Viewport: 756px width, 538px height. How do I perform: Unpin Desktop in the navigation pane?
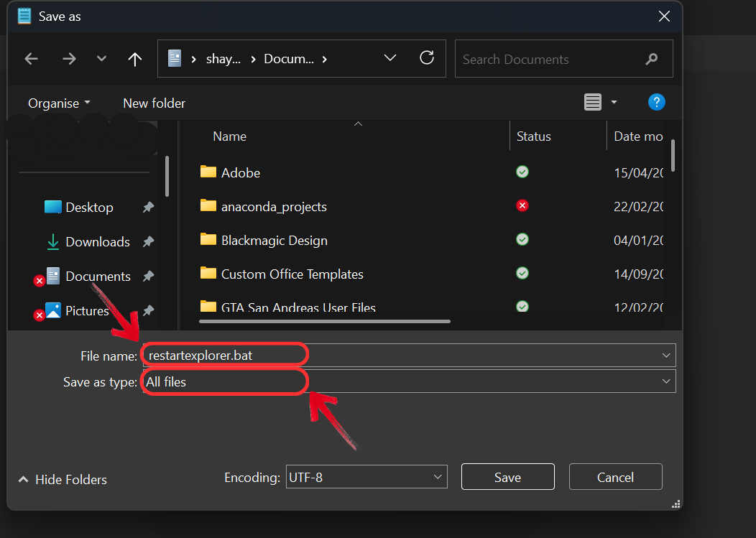point(148,207)
